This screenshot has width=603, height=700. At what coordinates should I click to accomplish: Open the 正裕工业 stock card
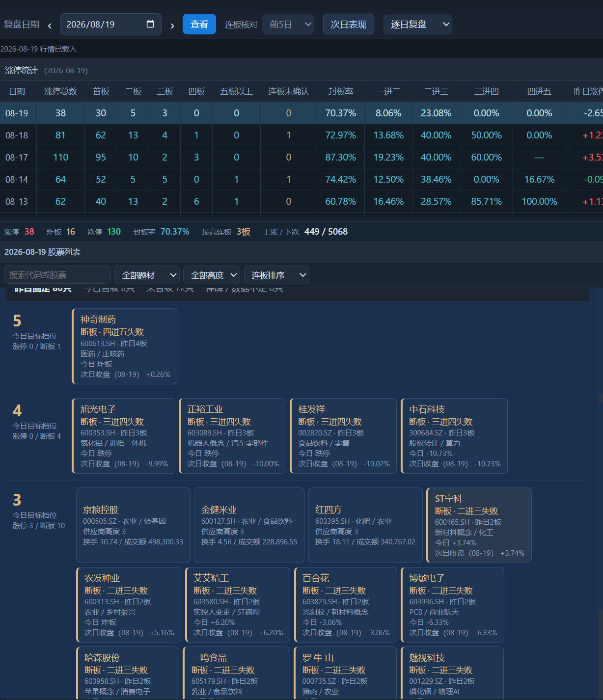(x=233, y=436)
